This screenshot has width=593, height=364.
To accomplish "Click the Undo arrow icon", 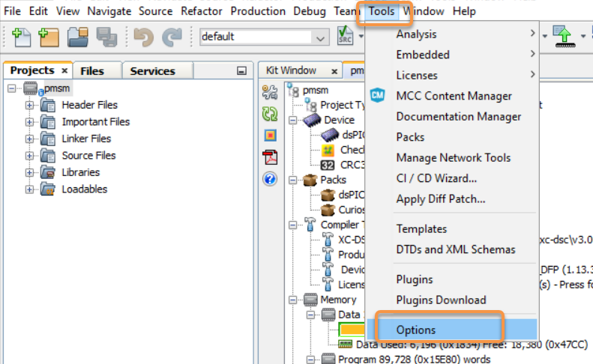I will (144, 37).
